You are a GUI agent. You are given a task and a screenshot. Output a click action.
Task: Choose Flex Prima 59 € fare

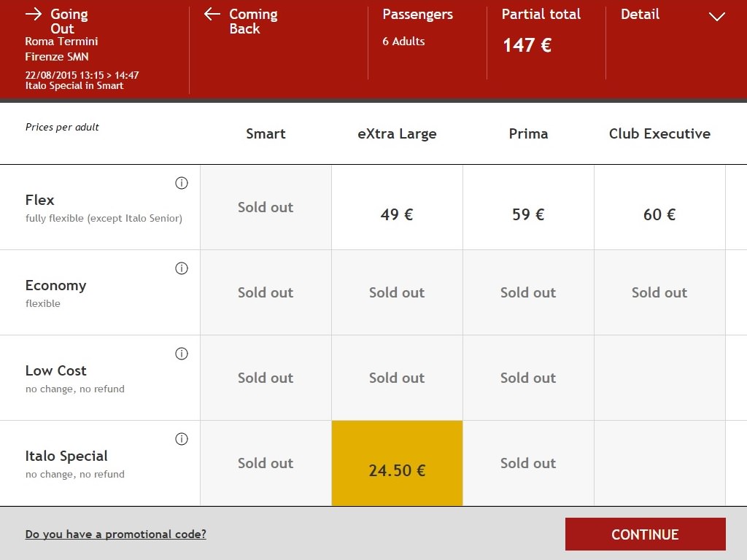(528, 214)
